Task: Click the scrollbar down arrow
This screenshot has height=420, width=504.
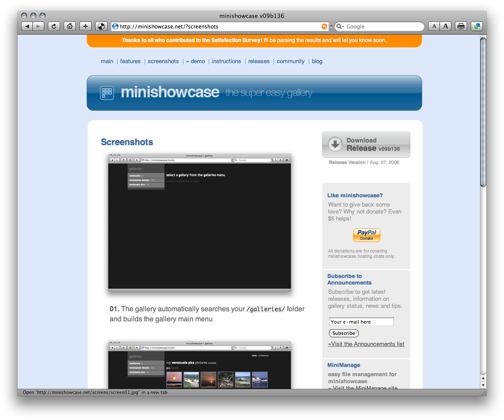Action: point(483,385)
